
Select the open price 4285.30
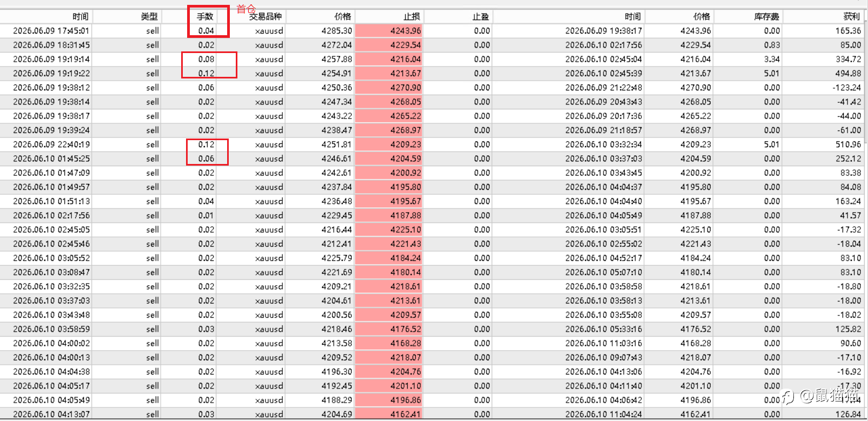click(336, 31)
